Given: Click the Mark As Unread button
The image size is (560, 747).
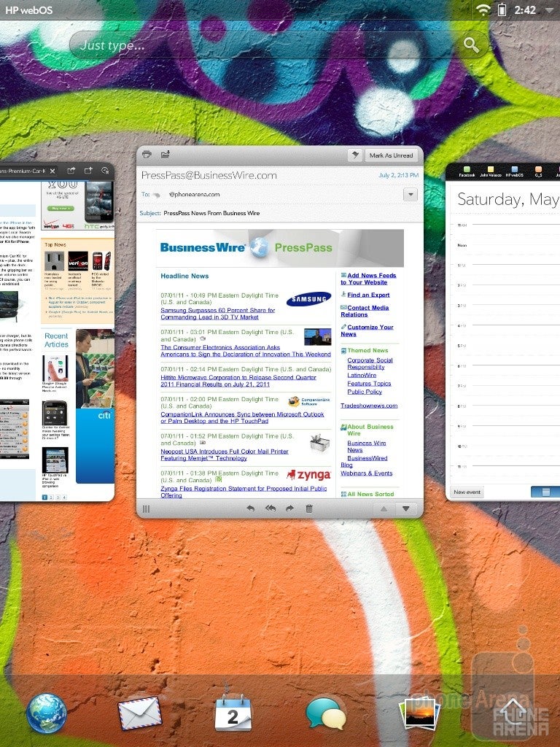Looking at the screenshot, I should click(x=391, y=155).
